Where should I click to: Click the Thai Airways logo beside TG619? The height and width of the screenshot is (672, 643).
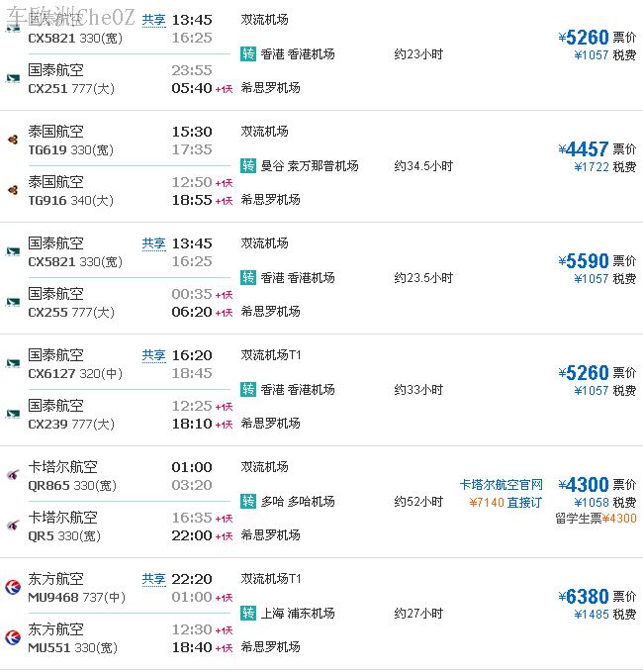click(x=13, y=140)
